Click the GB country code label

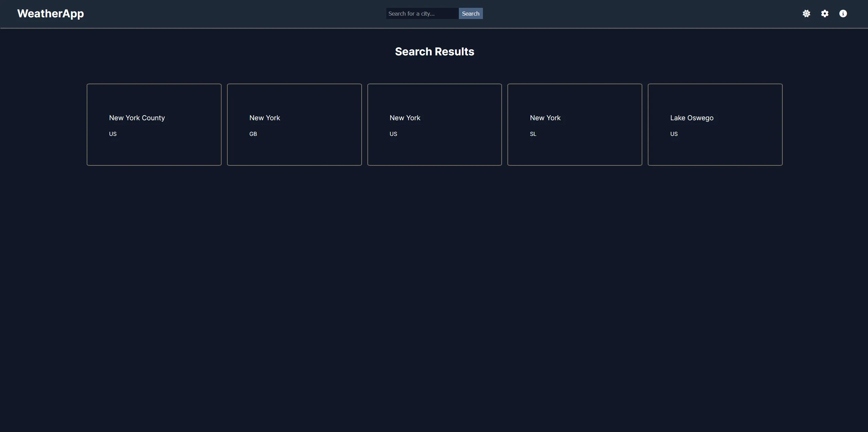253,134
